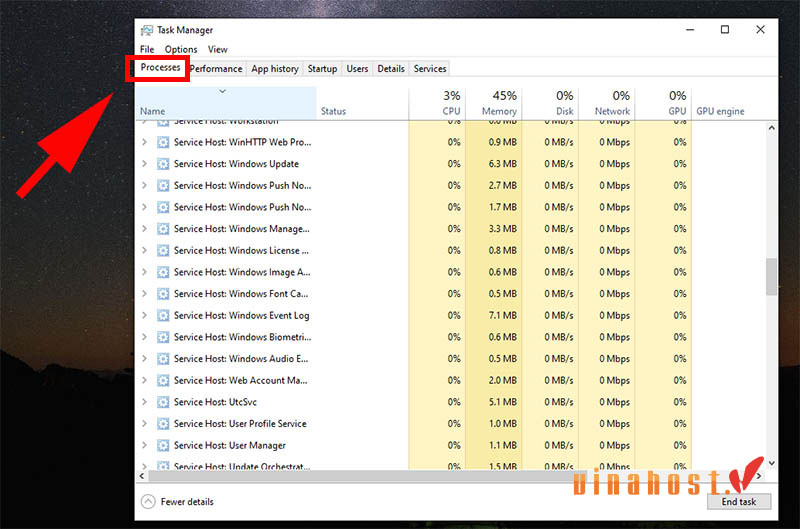Click gear icon for Service Host: WinHTTP Web Pro...
The height and width of the screenshot is (529, 800).
[x=163, y=142]
